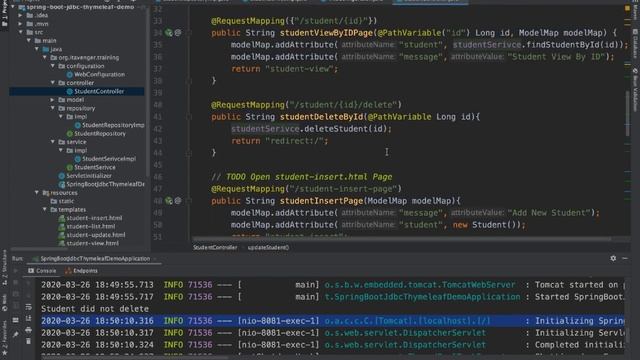Open StudentRepositoryImpl in project tree

(x=109, y=125)
